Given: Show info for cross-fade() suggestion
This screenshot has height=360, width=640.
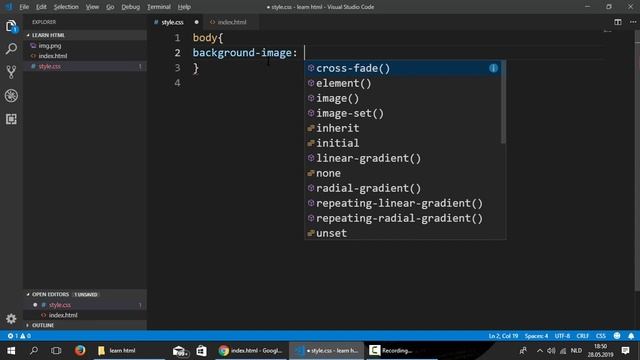Looking at the screenshot, I should click(493, 68).
